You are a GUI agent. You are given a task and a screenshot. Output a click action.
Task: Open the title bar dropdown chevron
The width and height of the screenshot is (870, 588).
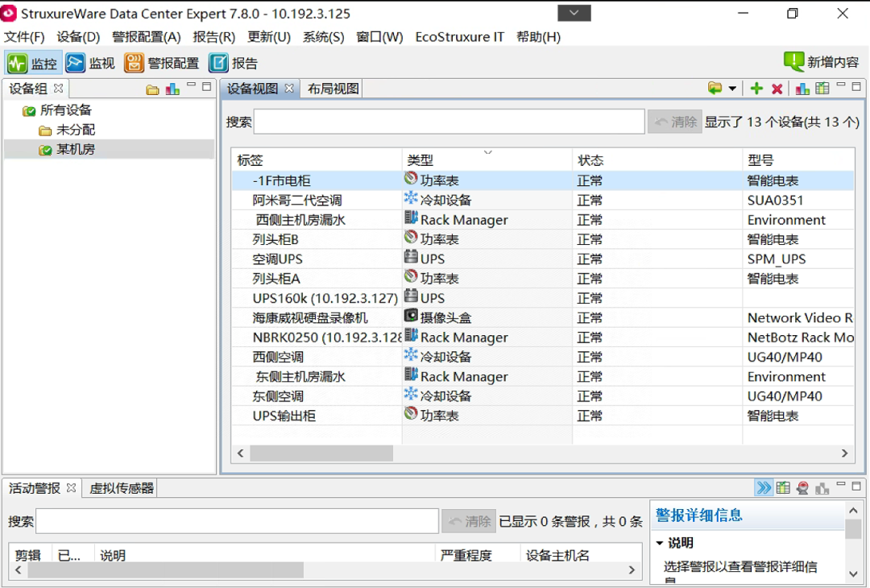(574, 13)
